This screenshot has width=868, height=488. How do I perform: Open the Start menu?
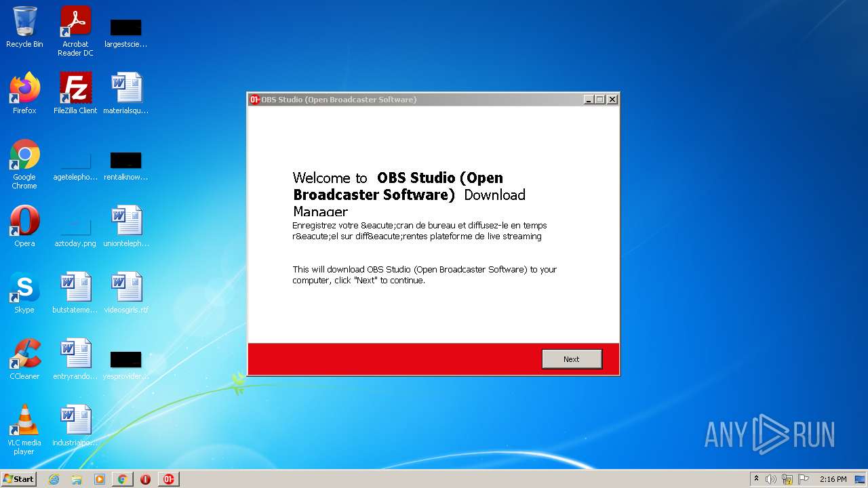click(x=19, y=479)
